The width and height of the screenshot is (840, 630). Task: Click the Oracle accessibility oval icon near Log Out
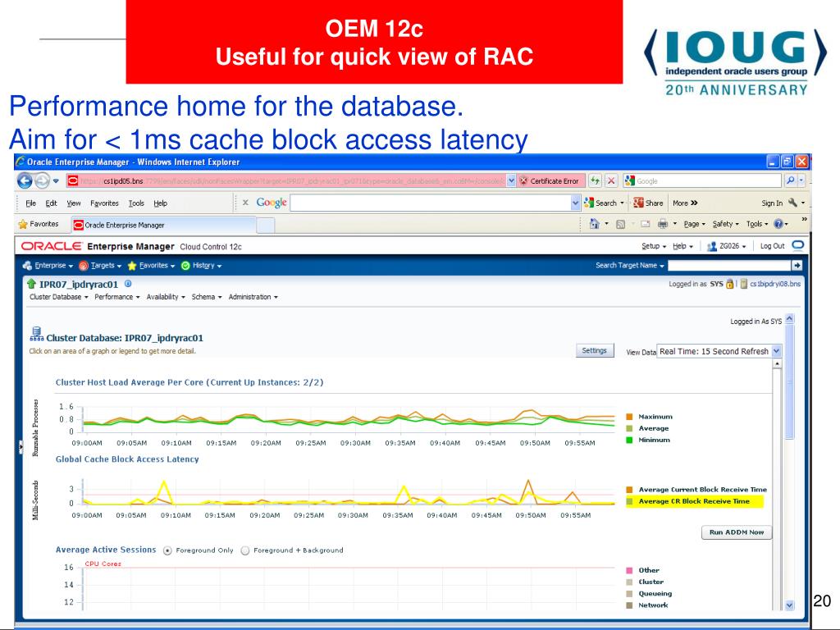(797, 245)
